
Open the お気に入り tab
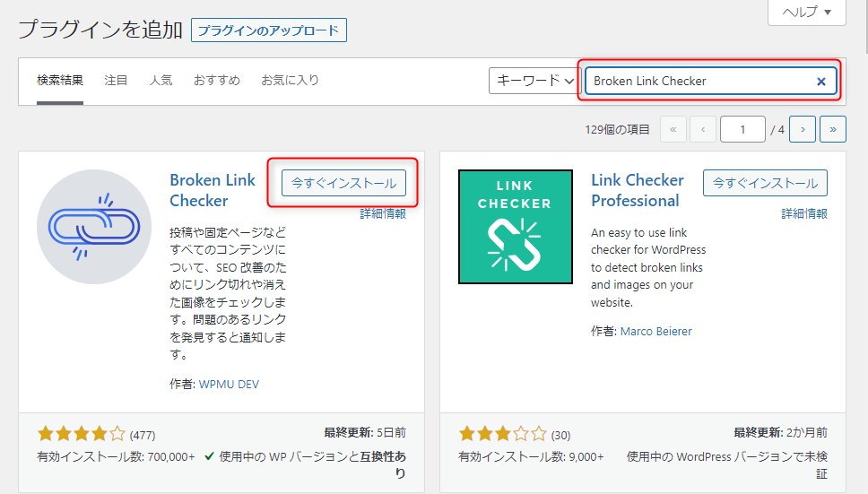290,81
